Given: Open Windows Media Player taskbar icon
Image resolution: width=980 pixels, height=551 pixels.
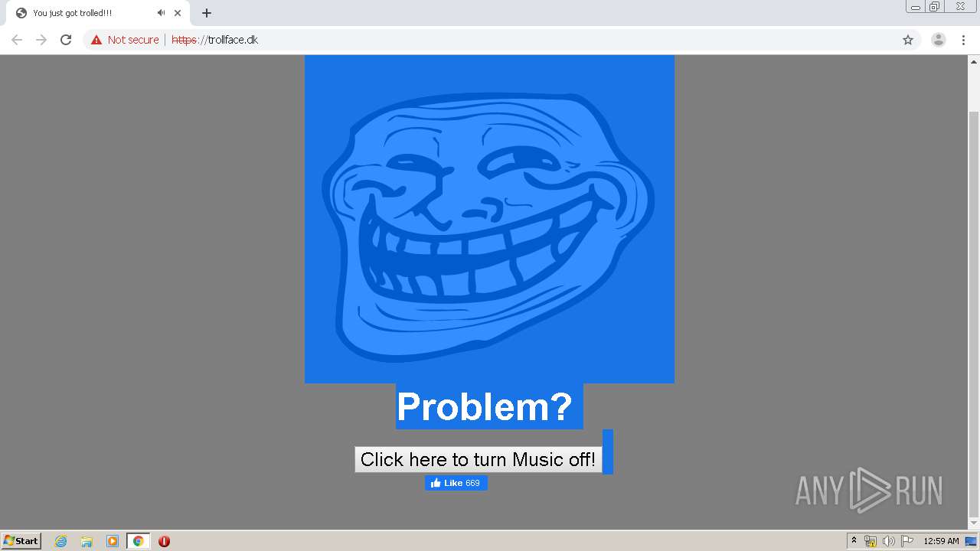Looking at the screenshot, I should click(113, 541).
